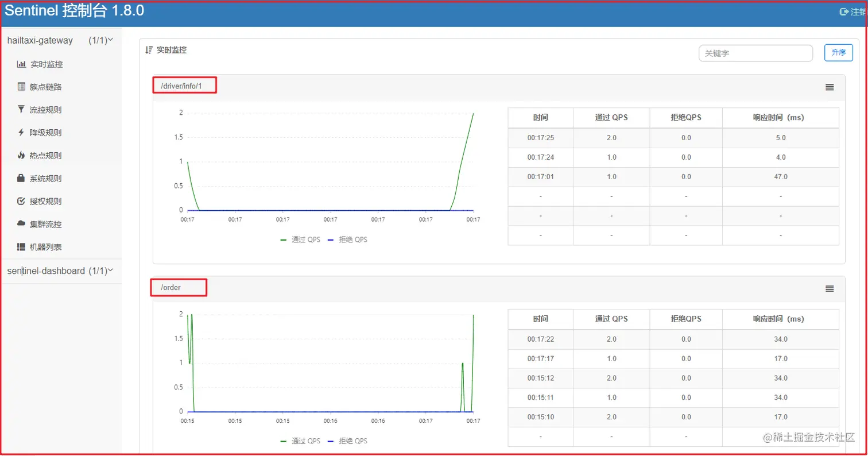The width and height of the screenshot is (868, 456).
Task: Toggle 拒绝 QPS series in /driver/info/1 chart
Action: point(347,239)
